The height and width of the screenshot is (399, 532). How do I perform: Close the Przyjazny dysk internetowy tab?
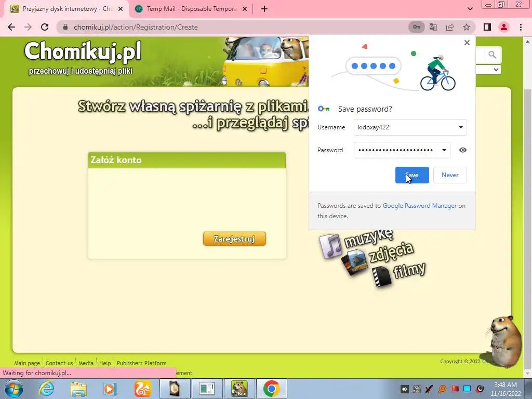121,9
